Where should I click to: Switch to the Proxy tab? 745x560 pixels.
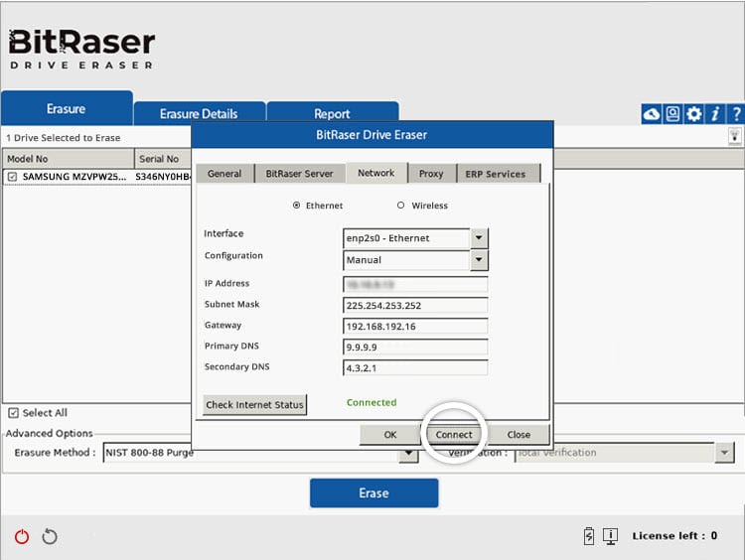coord(431,174)
